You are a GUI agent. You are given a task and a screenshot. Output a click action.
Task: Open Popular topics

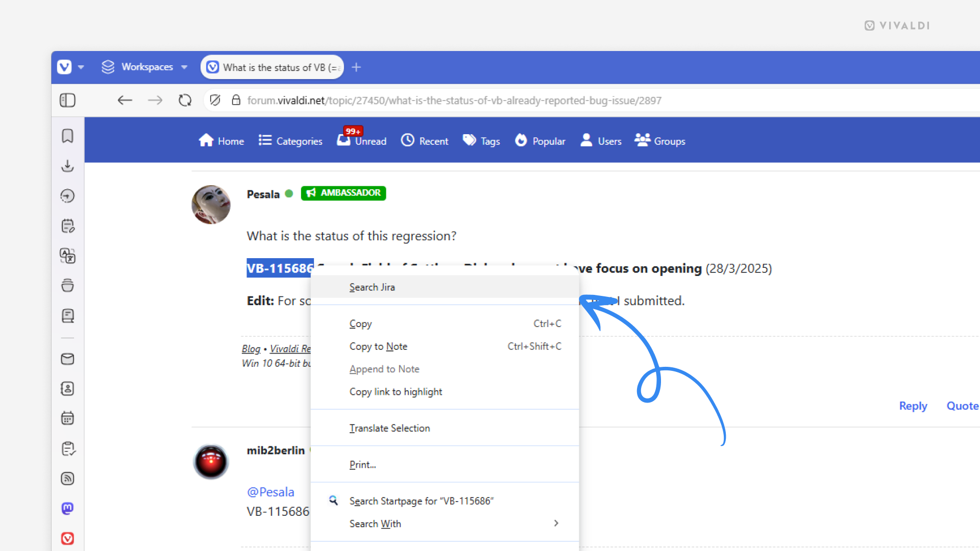(540, 141)
